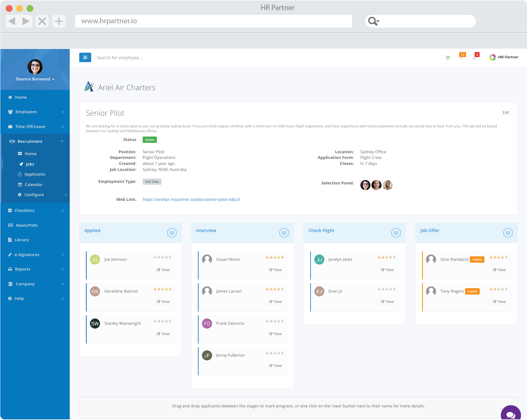527x420 pixels.
Task: Click the first selection panel member photo
Action: coord(365,185)
